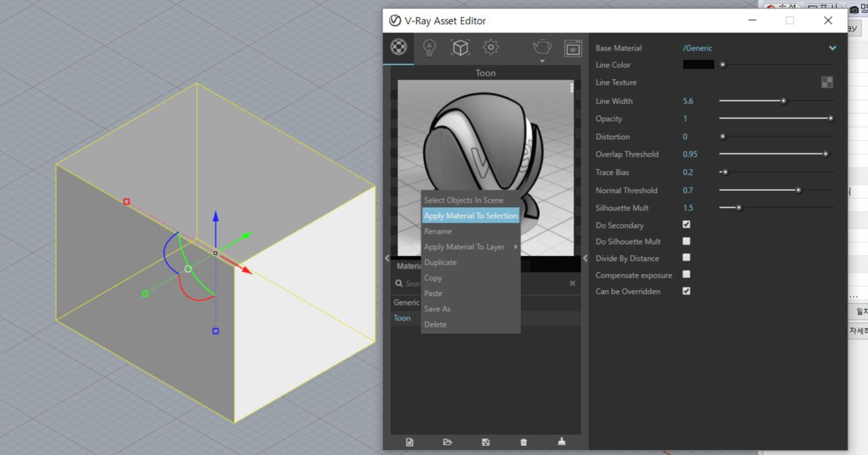Enable the Compensate exposure checkbox
Image resolution: width=868 pixels, height=455 pixels.
click(x=686, y=274)
